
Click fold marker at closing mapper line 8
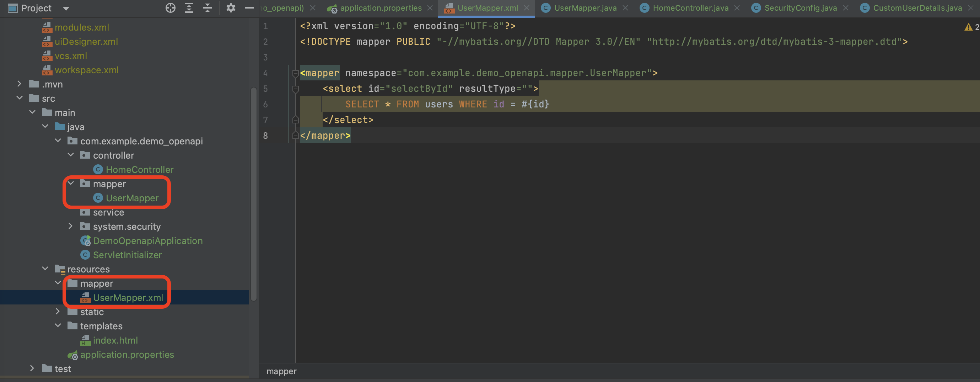[x=295, y=136]
